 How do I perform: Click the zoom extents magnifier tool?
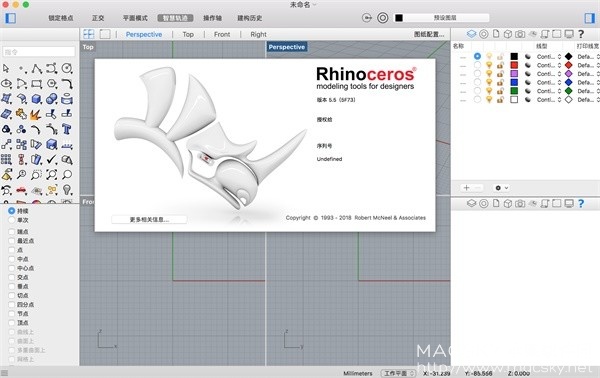pyautogui.click(x=51, y=175)
